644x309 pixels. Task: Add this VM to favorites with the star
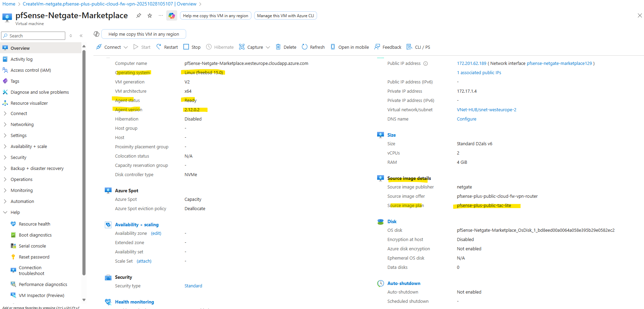[x=150, y=15]
